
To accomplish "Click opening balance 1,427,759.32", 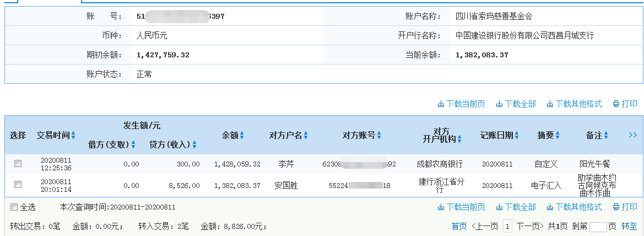I will 163,55.
